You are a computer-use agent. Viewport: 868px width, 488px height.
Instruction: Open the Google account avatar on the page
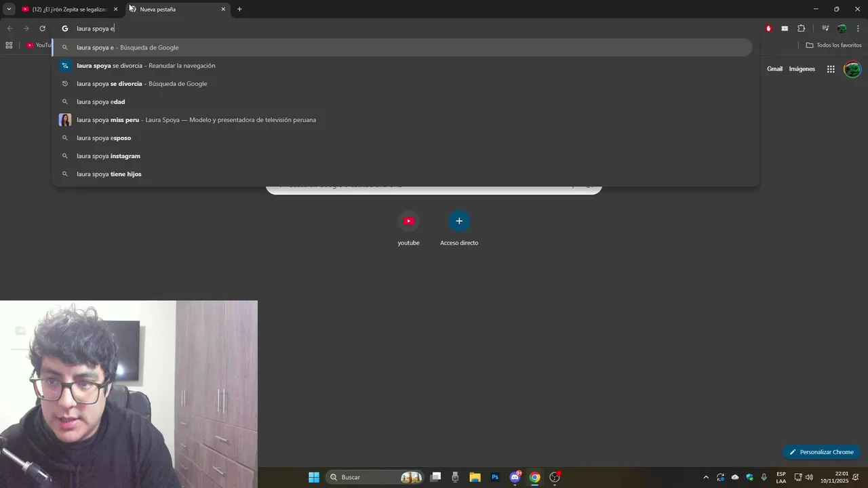point(852,69)
